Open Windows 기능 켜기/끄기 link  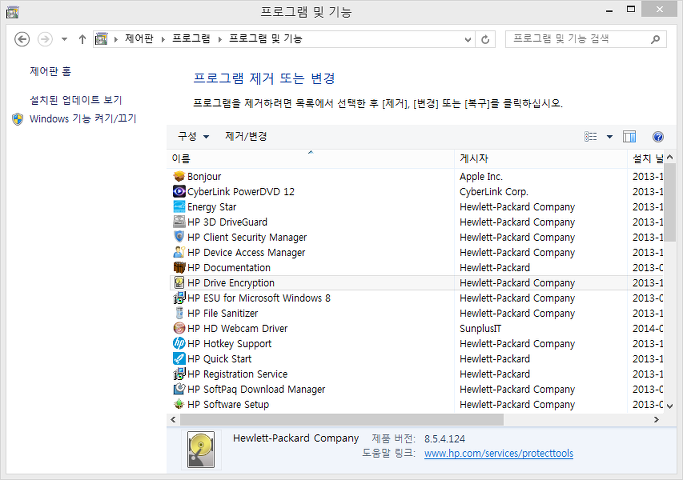[x=83, y=118]
